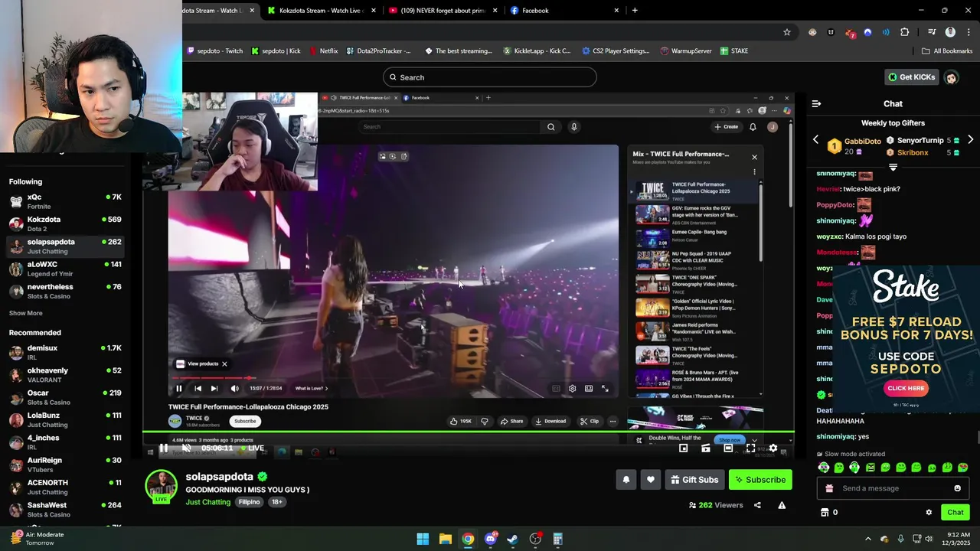The height and width of the screenshot is (551, 980).
Task: Enable notifications bell for solapsapdota
Action: point(626,480)
